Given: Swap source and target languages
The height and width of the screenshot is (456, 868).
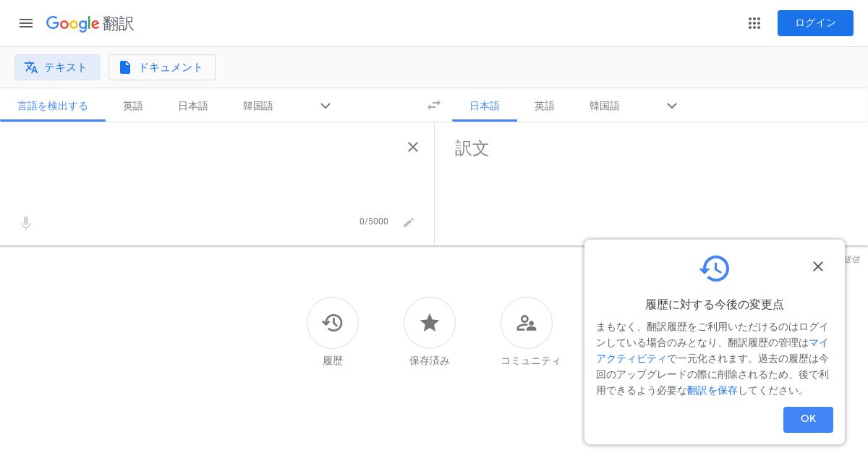Looking at the screenshot, I should click(434, 105).
